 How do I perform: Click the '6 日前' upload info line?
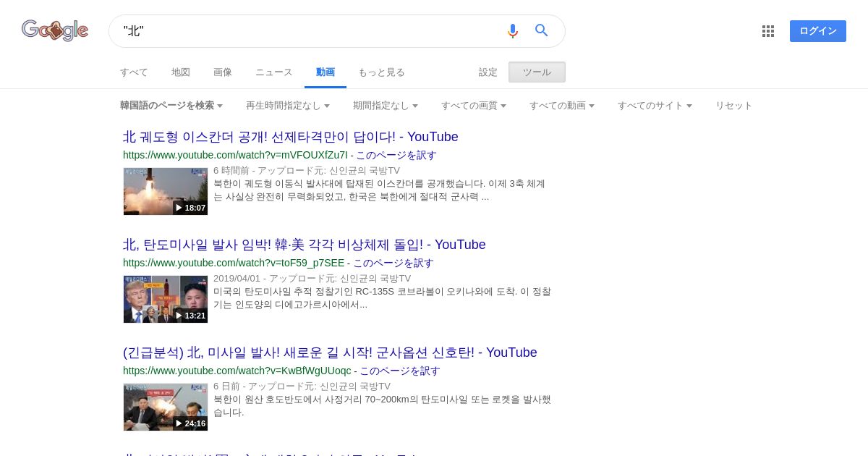302,387
